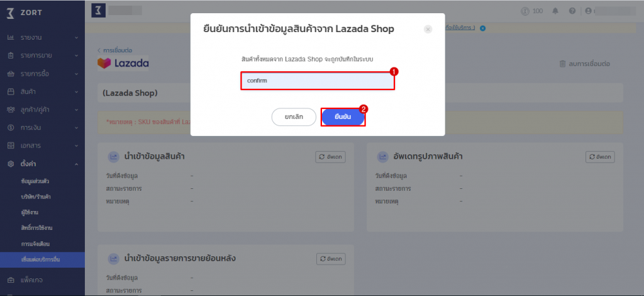
Task: Open the help question mark icon
Action: (x=572, y=11)
